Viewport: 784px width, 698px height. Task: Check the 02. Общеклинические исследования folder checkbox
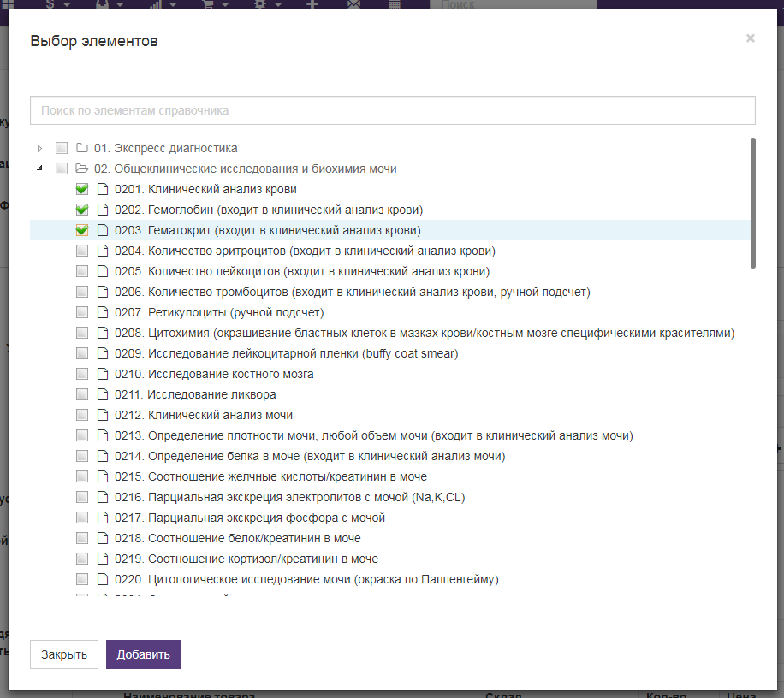point(62,169)
